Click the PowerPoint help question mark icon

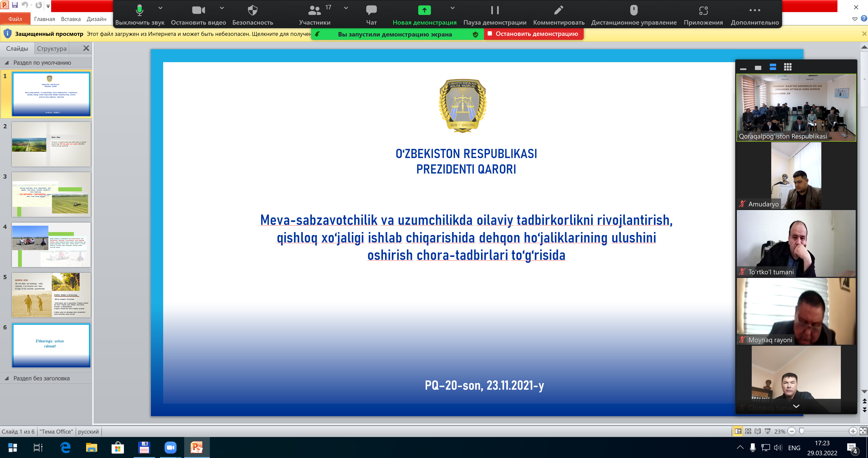tap(864, 18)
